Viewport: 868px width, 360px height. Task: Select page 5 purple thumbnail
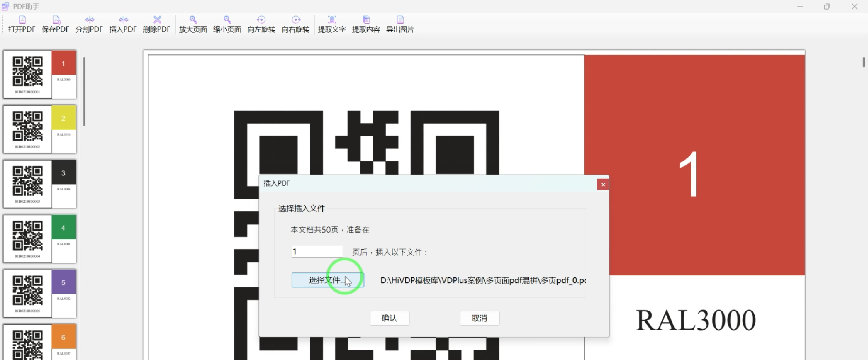click(40, 293)
